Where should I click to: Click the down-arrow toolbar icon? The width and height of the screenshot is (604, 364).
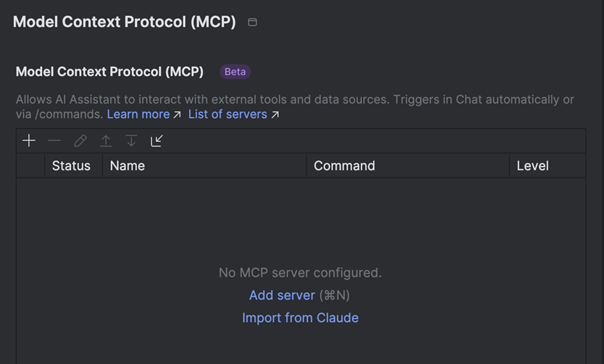(131, 141)
